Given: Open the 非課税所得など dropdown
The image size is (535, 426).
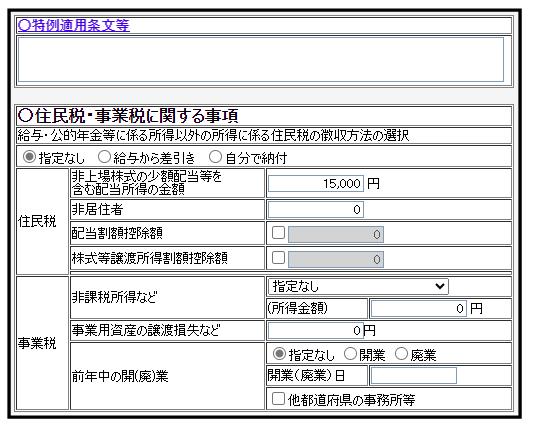Looking at the screenshot, I should tap(358, 287).
